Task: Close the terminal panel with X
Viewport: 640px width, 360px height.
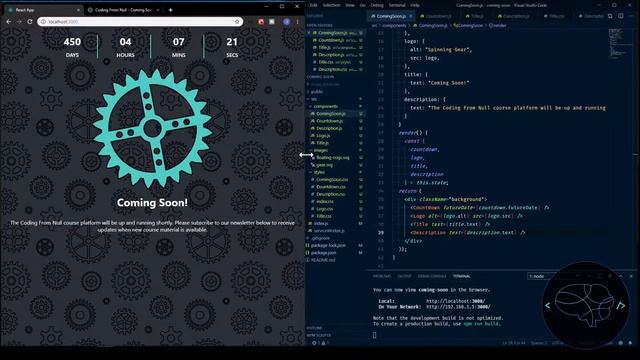Action: click(631, 276)
